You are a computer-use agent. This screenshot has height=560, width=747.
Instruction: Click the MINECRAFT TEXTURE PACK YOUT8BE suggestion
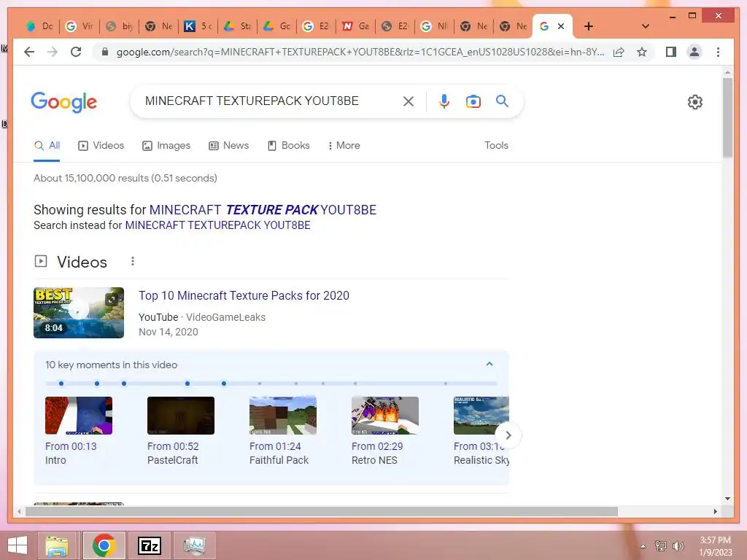click(263, 210)
